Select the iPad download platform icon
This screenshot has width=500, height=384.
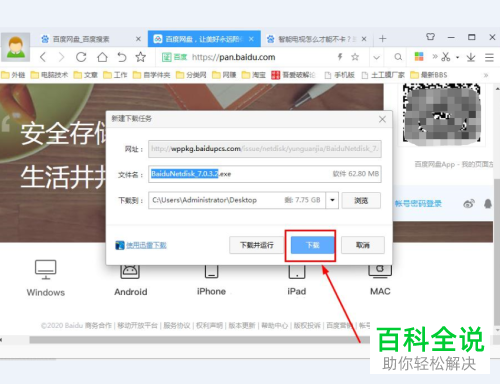coord(297,272)
